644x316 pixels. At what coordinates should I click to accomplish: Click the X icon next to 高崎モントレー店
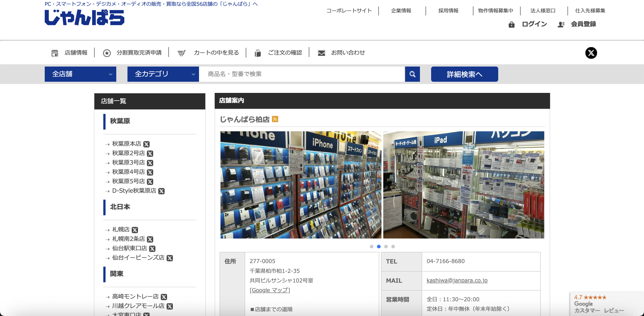pyautogui.click(x=164, y=297)
